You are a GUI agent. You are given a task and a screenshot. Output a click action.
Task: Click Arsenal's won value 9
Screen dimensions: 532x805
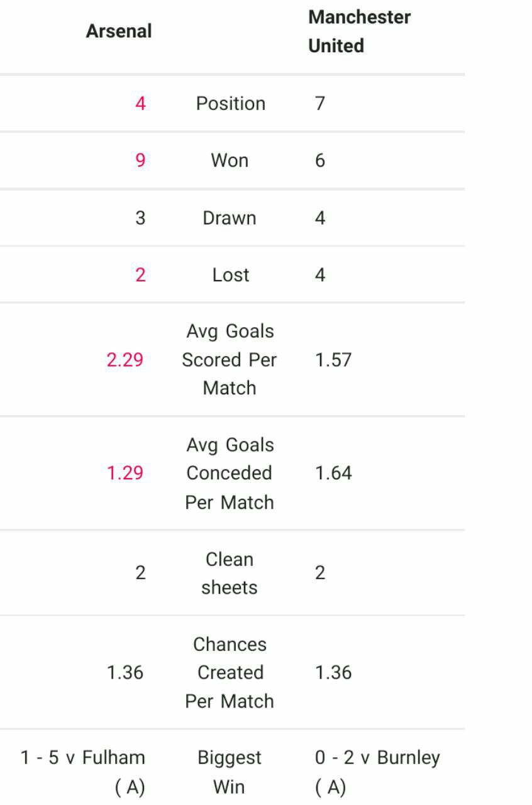point(140,160)
